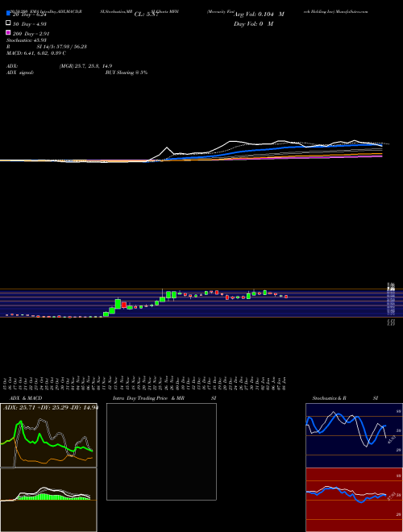Click the 'Avg Vol: 0.104 M' label
Viewport: 403px width, 532px height.
(260, 15)
